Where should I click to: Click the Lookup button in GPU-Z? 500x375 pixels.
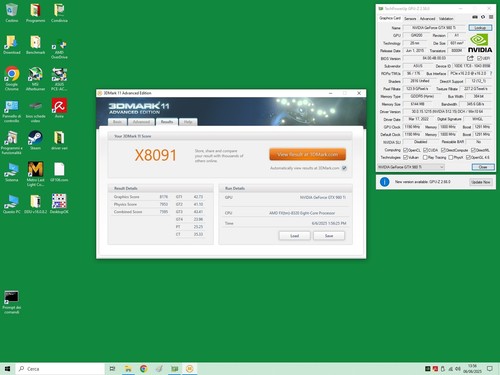click(480, 28)
